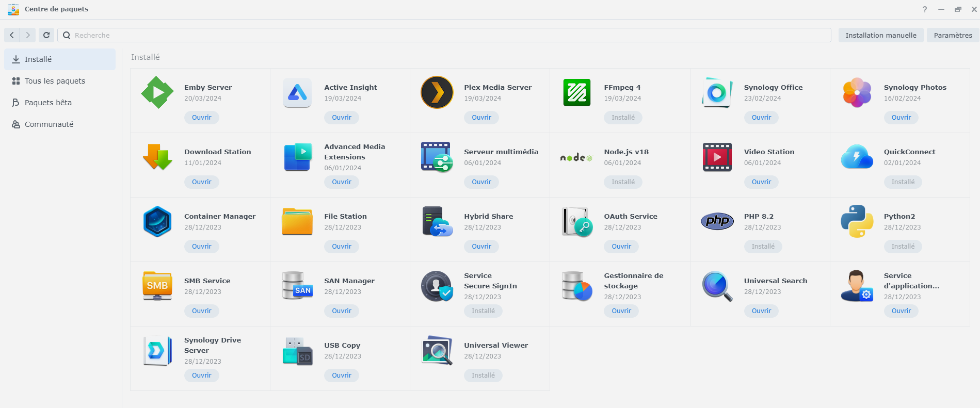The image size is (980, 408).
Task: Click in the Recherche search field
Action: click(x=444, y=35)
